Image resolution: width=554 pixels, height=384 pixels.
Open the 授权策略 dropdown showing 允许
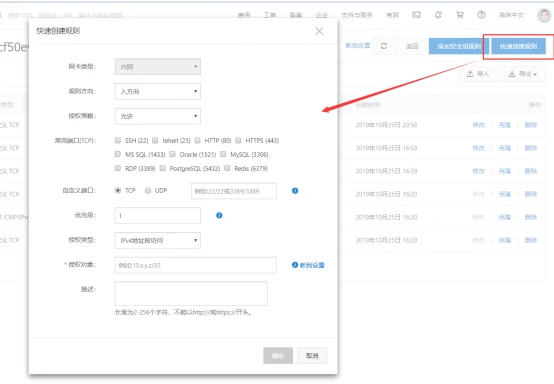click(158, 116)
